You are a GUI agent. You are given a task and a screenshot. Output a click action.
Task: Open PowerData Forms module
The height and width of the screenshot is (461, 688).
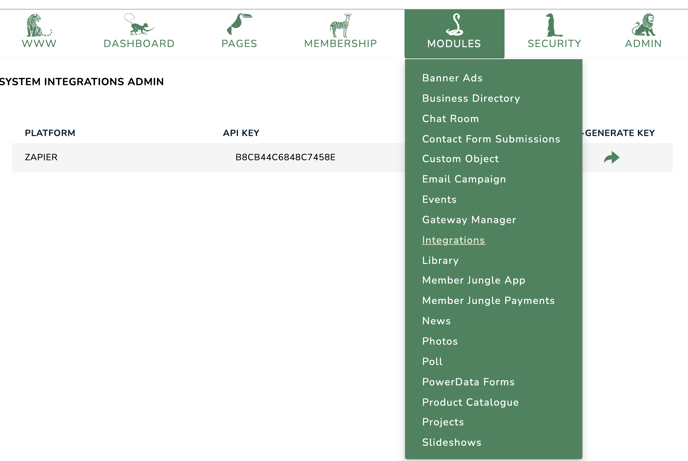coord(468,382)
